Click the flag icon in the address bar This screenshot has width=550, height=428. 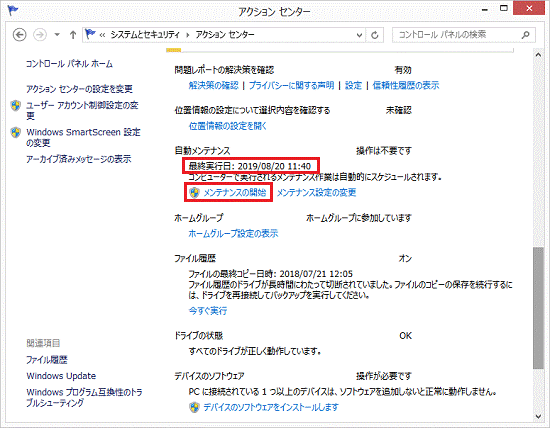[90, 34]
